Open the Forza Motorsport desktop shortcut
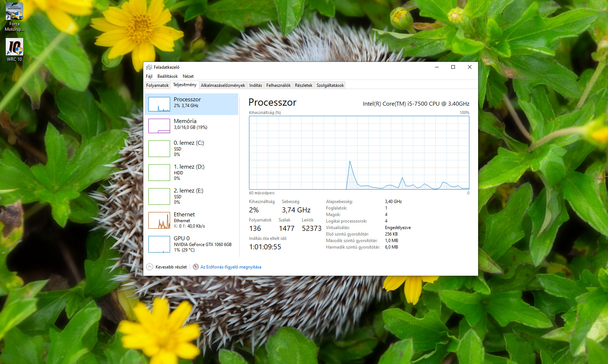 coord(14,17)
